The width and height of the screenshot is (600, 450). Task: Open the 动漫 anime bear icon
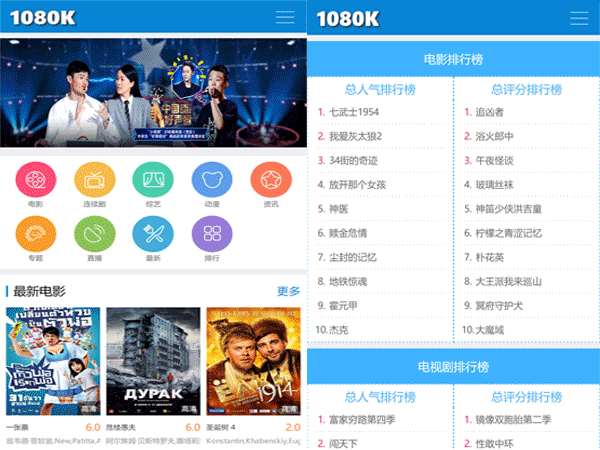pyautogui.click(x=212, y=180)
